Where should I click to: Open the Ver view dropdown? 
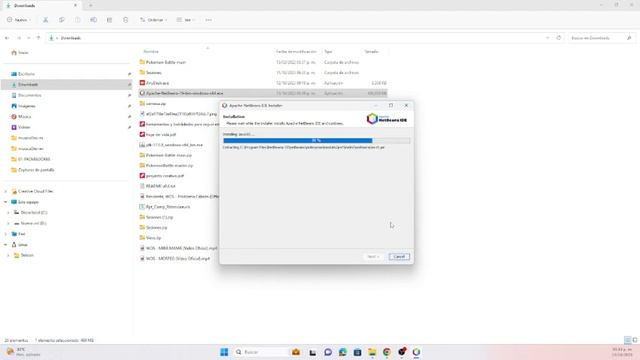pyautogui.click(x=185, y=20)
